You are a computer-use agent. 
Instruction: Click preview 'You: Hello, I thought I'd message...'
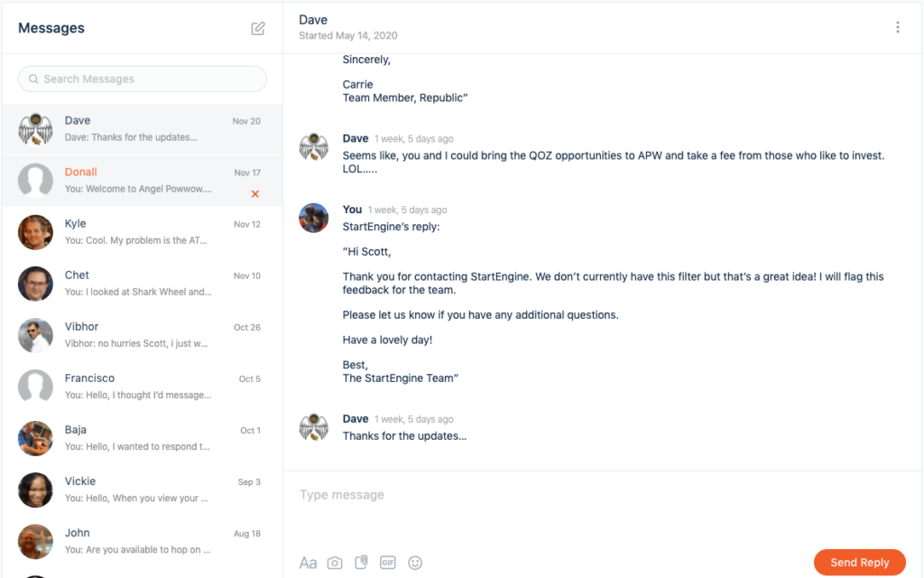138,396
